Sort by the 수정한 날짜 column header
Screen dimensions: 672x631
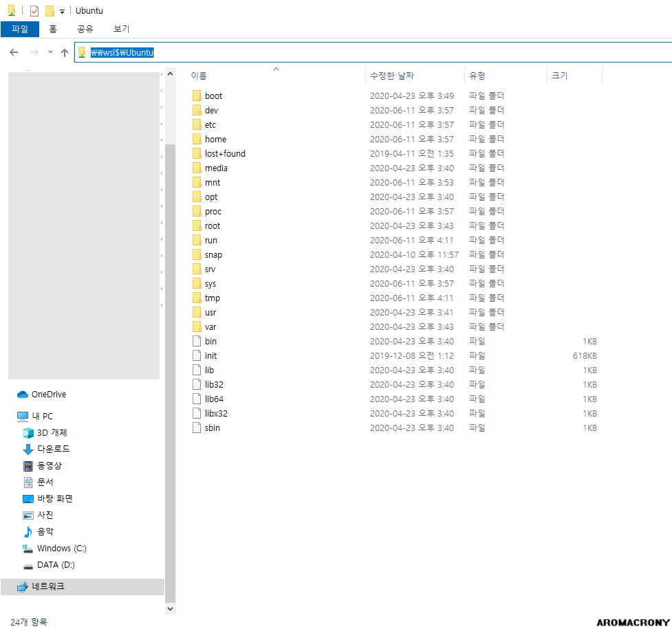coord(415,76)
